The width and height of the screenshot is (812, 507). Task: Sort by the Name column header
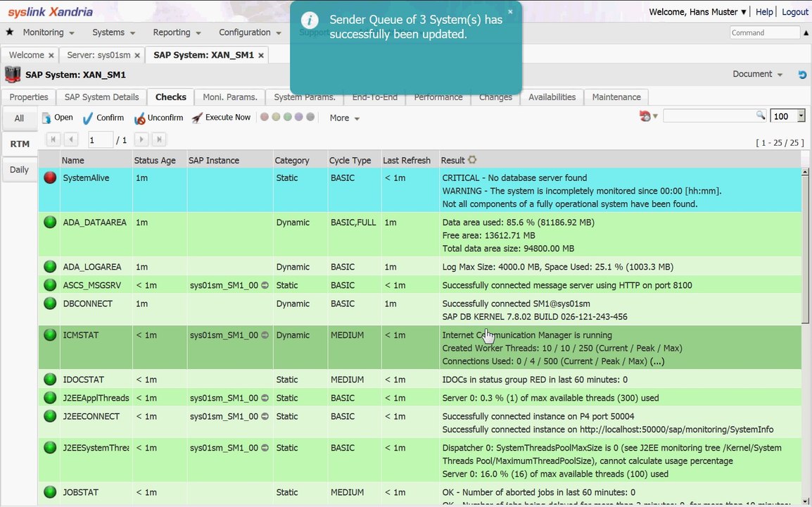pyautogui.click(x=96, y=160)
